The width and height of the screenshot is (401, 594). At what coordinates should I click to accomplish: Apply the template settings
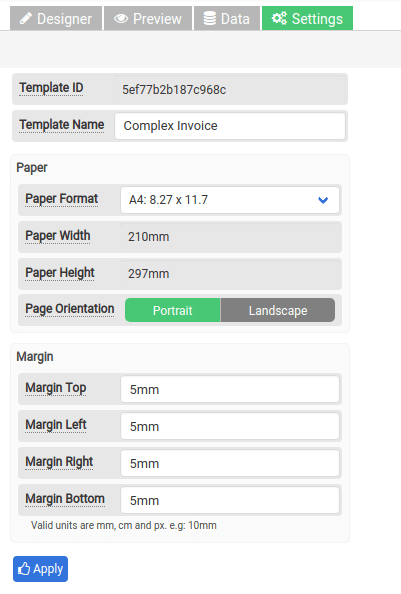pyautogui.click(x=41, y=569)
